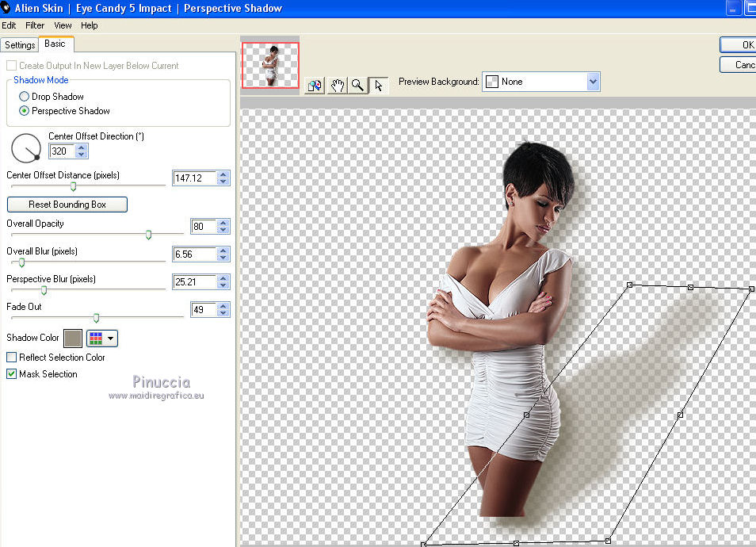Click the Reset Bounding Box button

[x=67, y=205]
